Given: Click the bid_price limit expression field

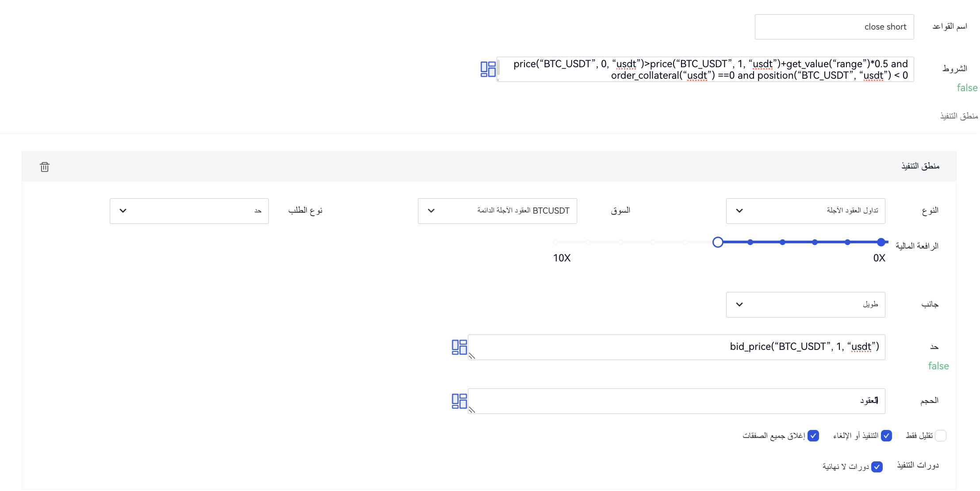Looking at the screenshot, I should click(x=676, y=347).
